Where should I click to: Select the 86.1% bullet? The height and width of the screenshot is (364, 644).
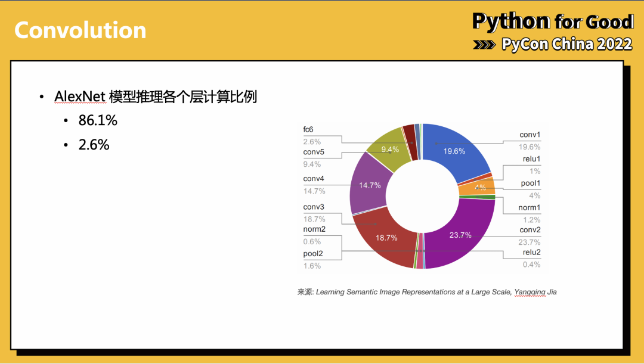[98, 120]
